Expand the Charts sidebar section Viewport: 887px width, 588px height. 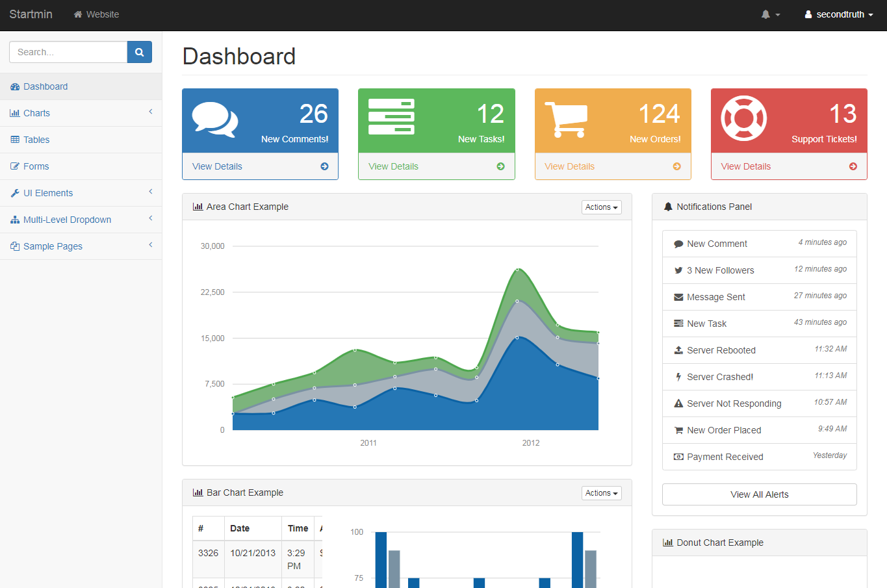click(36, 112)
